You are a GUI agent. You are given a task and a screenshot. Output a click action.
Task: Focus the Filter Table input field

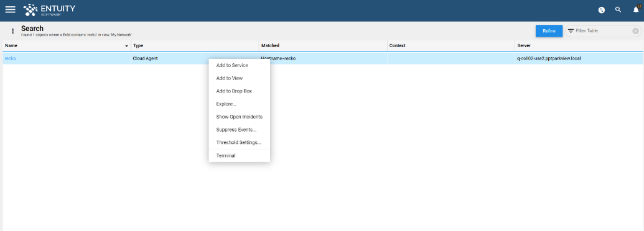click(603, 31)
